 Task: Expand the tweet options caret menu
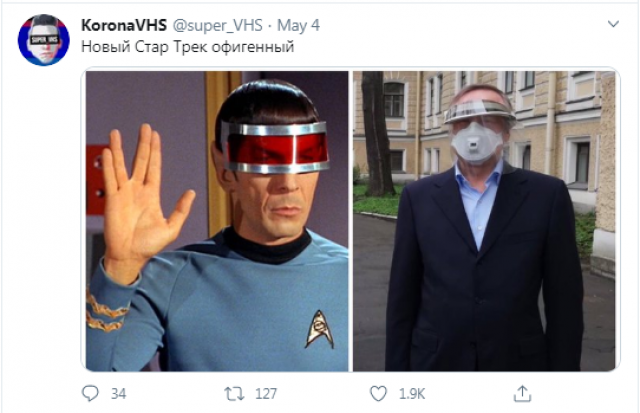(613, 24)
